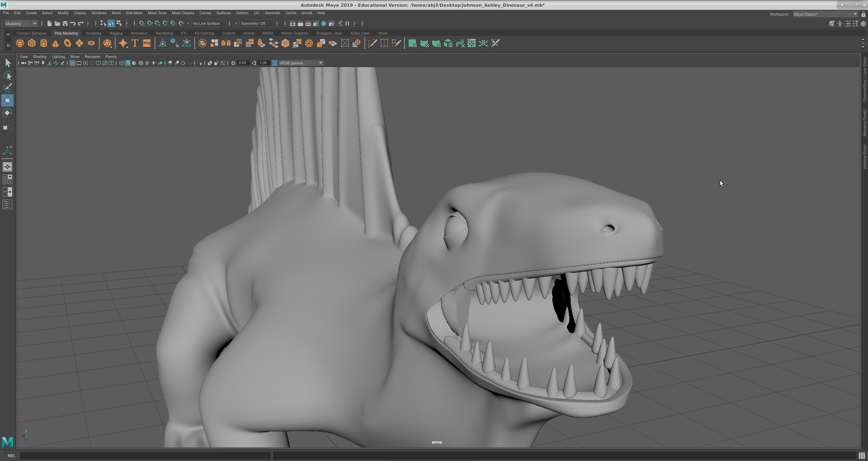868x461 pixels.
Task: Choose the Lasso Select tool
Action: (x=7, y=75)
